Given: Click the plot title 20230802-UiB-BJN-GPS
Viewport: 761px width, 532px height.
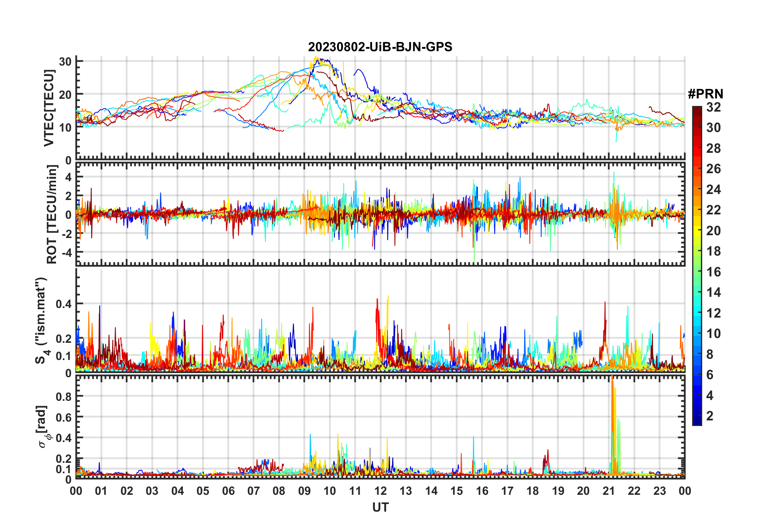Looking at the screenshot, I should coord(380,47).
